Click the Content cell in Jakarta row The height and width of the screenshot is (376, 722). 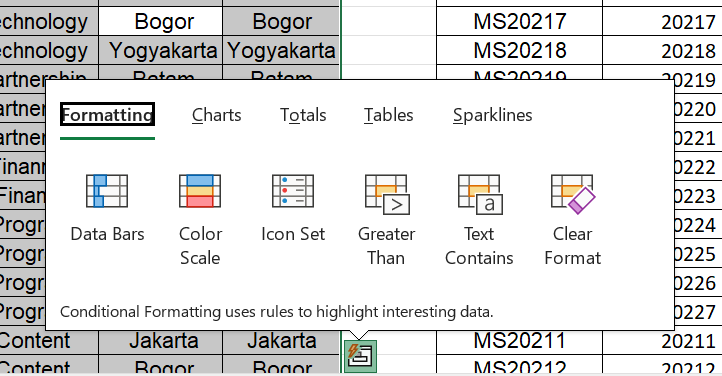[49, 341]
